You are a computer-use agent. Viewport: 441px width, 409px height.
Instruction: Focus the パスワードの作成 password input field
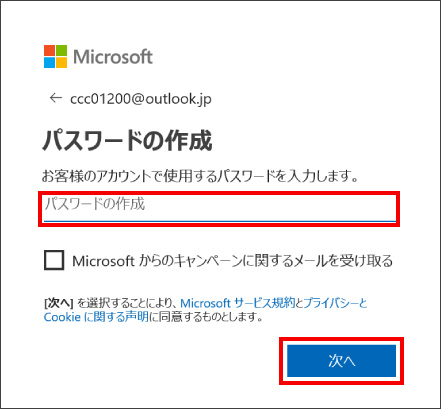point(220,208)
